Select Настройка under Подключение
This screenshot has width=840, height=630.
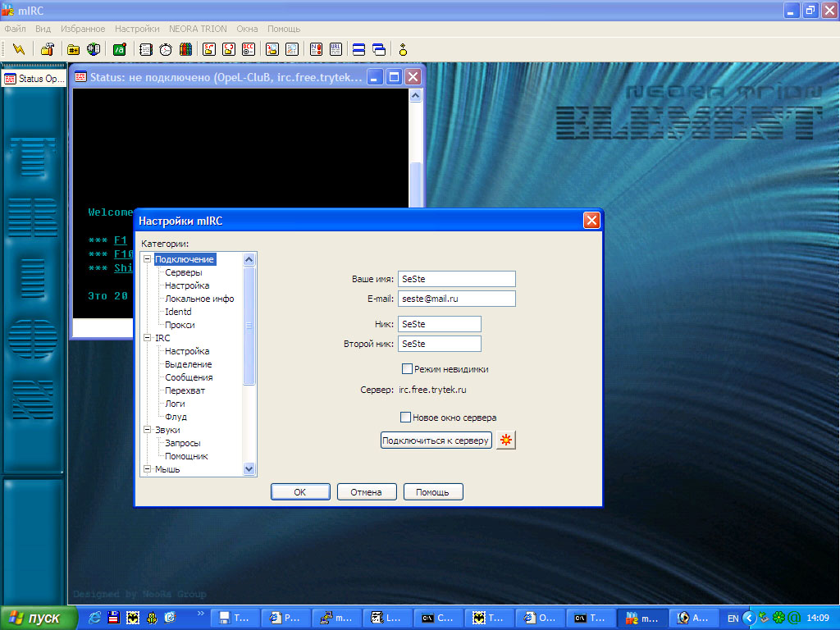pos(187,285)
